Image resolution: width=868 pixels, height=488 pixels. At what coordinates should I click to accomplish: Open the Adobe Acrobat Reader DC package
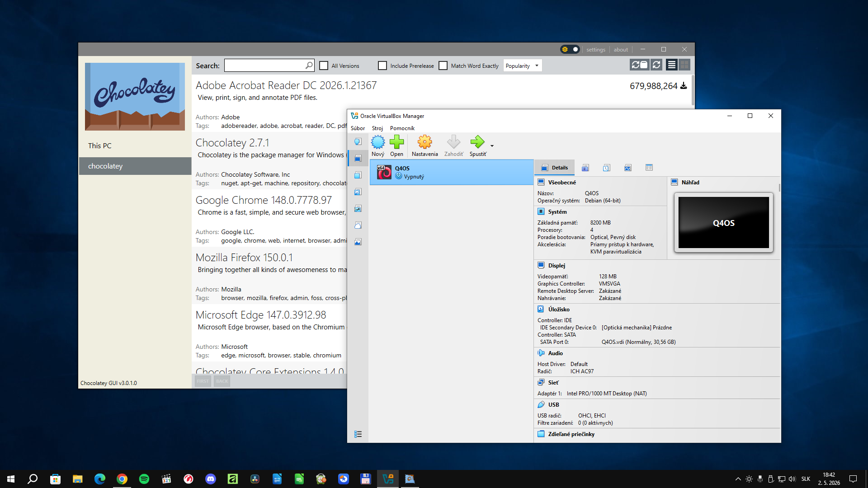pos(286,85)
